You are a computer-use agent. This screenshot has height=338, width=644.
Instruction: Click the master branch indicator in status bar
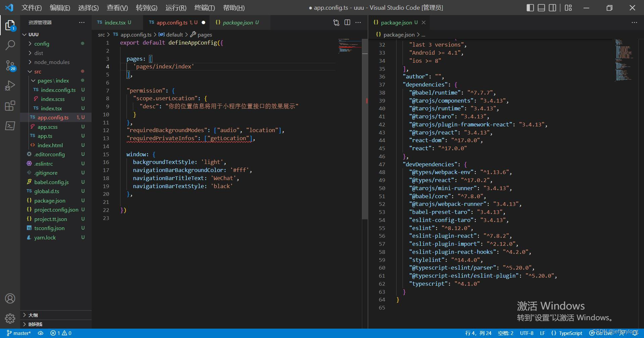[19, 333]
